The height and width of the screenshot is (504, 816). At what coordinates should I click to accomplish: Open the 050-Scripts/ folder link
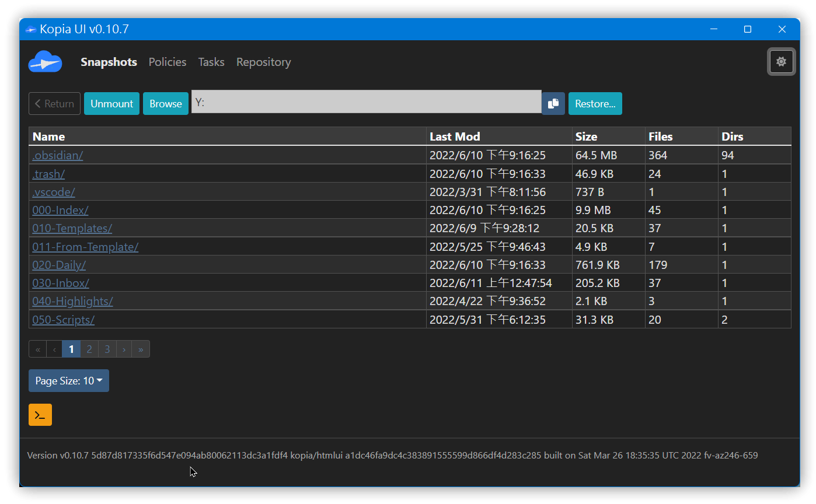point(63,320)
